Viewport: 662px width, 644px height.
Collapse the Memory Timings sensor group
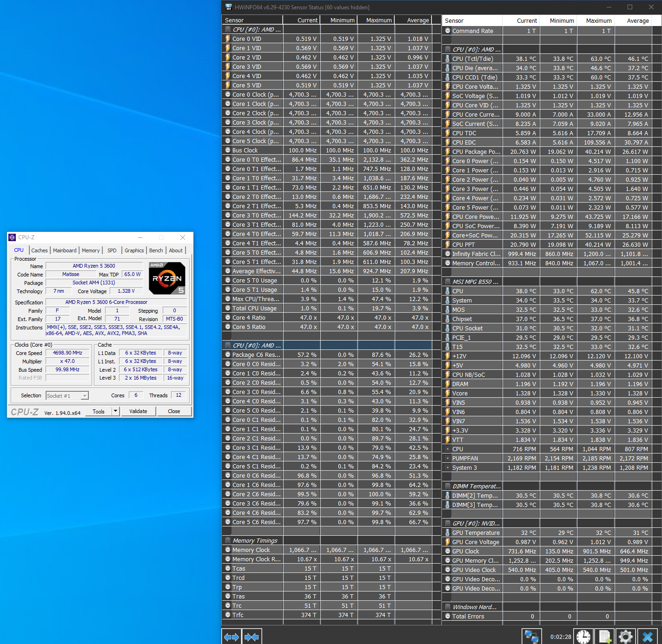click(x=254, y=541)
